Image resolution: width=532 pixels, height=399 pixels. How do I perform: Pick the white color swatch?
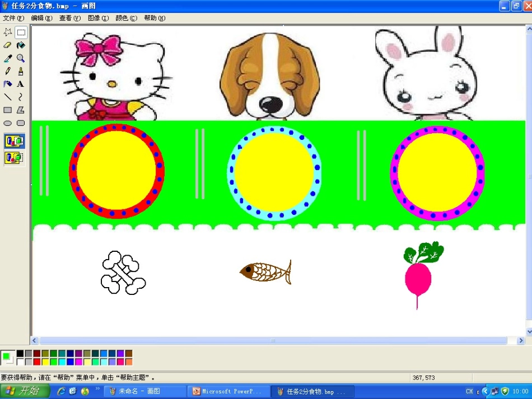20,362
